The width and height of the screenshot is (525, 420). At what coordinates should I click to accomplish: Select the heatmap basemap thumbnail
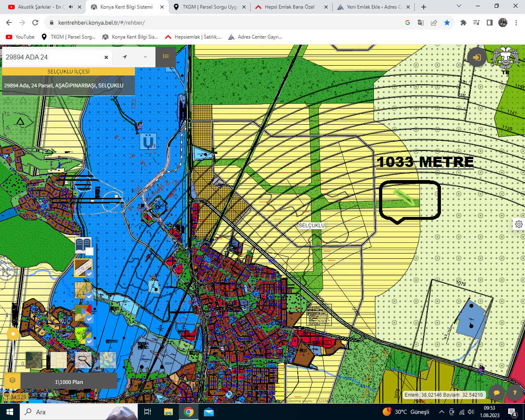coord(108,360)
